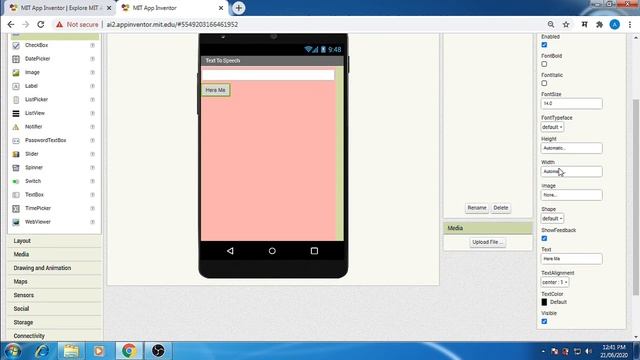Screen dimensions: 640x360
Task: Choose the Label component icon
Action: tap(16, 86)
